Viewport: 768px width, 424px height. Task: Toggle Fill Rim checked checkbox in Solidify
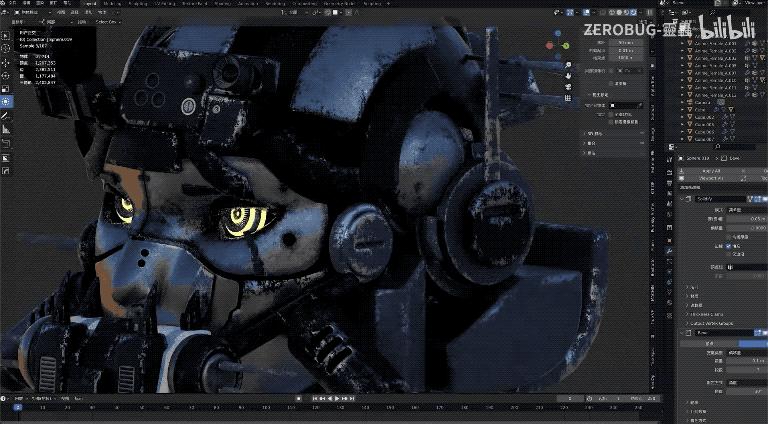tap(729, 246)
